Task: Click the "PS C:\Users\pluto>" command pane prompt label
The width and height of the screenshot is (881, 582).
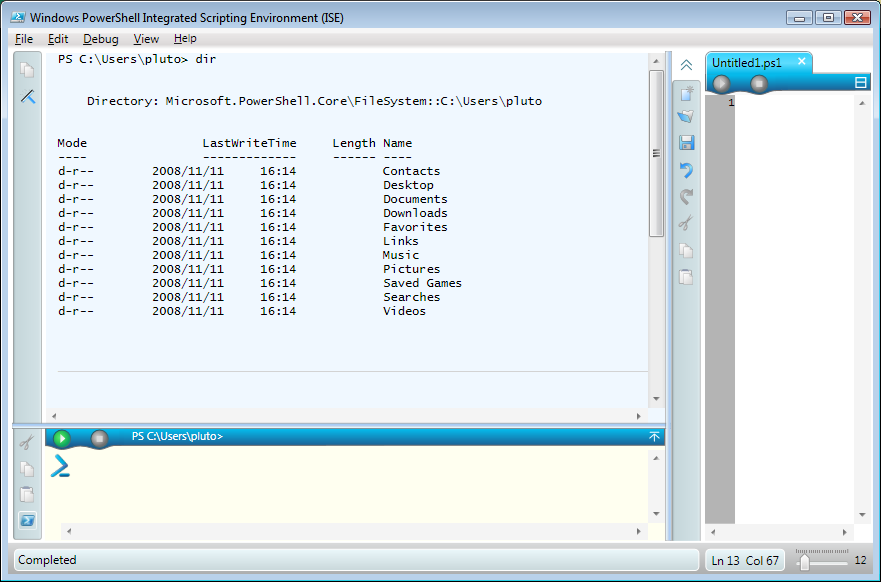Action: coord(177,436)
